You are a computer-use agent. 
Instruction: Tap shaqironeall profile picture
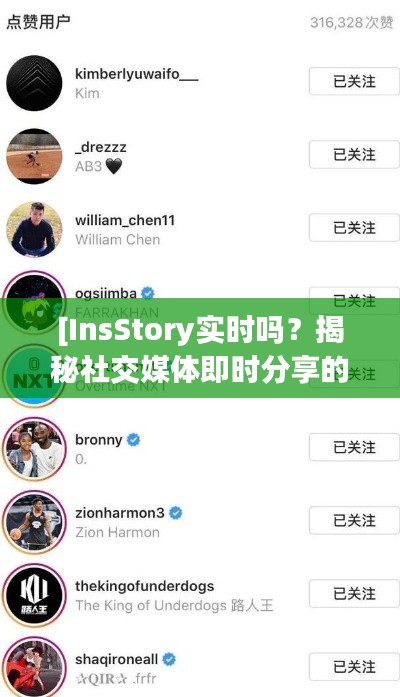click(x=34, y=668)
